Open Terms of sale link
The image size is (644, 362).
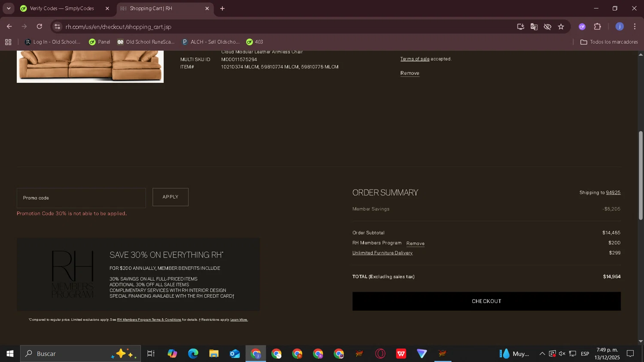(415, 59)
